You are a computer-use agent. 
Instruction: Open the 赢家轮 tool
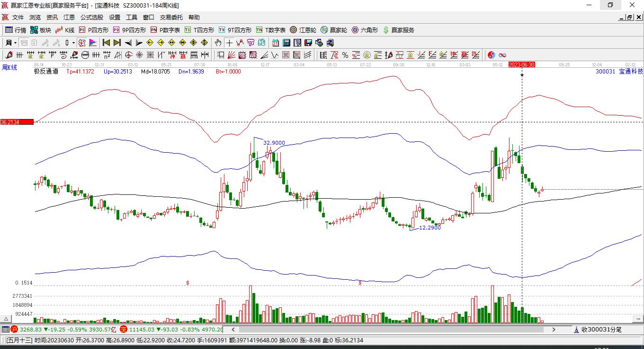334,30
